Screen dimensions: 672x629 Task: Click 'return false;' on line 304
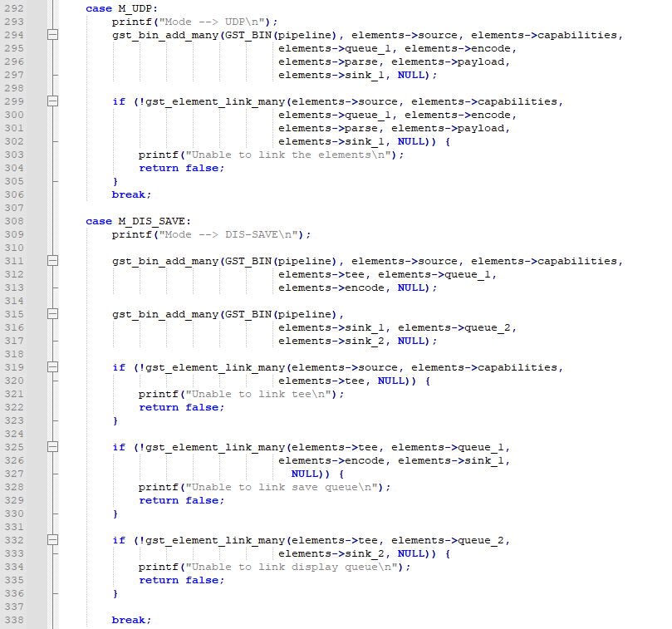(x=181, y=168)
